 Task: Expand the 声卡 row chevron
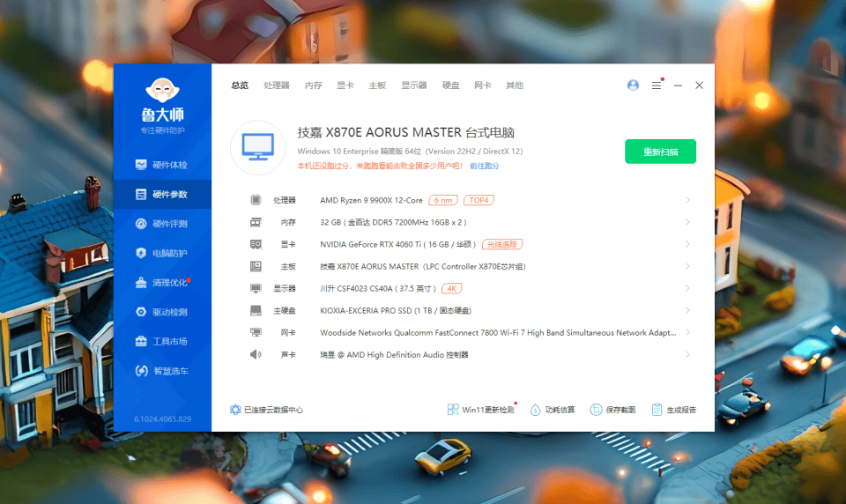[x=687, y=354]
